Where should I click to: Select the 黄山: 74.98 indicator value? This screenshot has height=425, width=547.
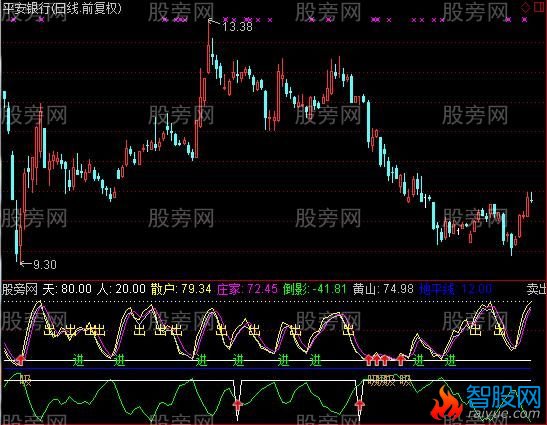(x=383, y=289)
